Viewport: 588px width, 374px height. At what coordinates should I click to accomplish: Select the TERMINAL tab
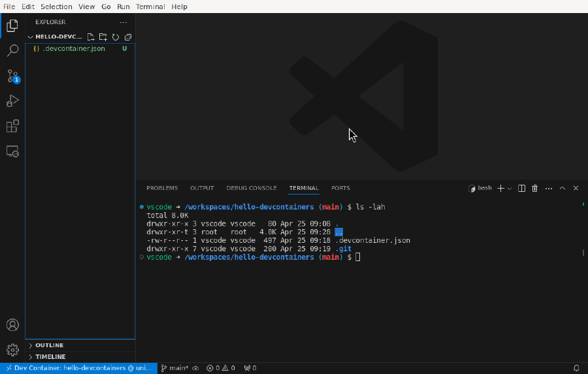click(304, 188)
